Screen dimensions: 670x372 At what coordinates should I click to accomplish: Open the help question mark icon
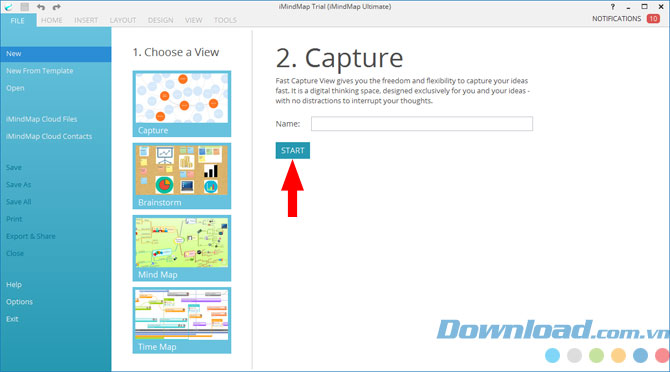click(613, 7)
